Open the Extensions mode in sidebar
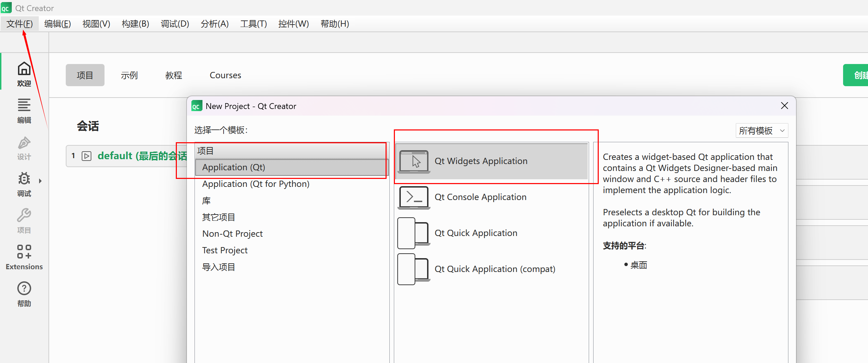 pos(24,257)
